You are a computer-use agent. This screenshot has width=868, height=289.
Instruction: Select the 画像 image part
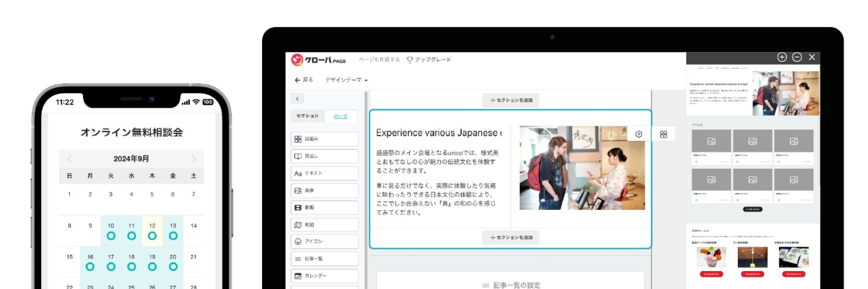click(x=325, y=190)
